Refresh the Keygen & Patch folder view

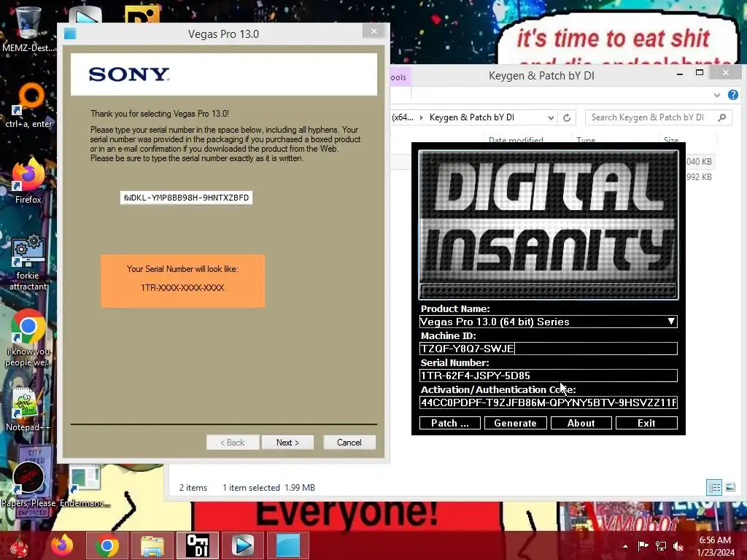point(566,117)
